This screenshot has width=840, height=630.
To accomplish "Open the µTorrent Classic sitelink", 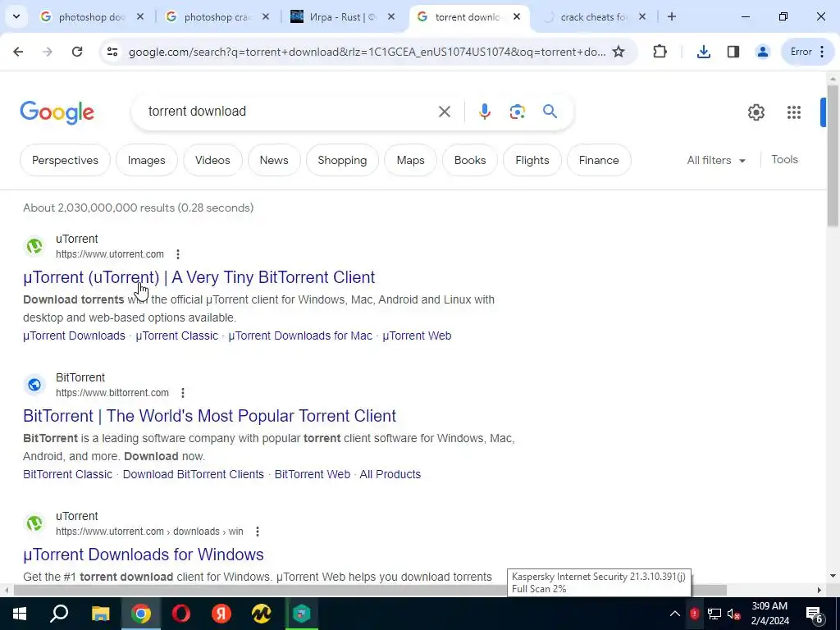I will pyautogui.click(x=177, y=336).
